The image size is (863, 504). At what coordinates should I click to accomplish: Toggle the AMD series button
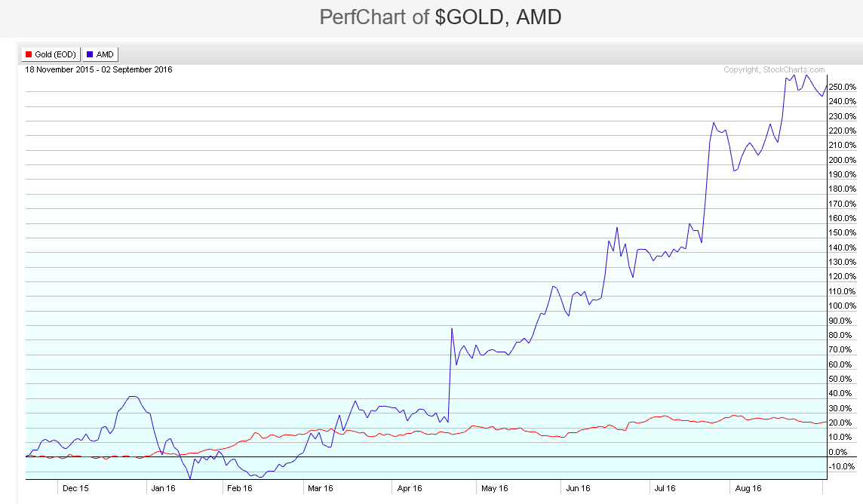(x=100, y=54)
